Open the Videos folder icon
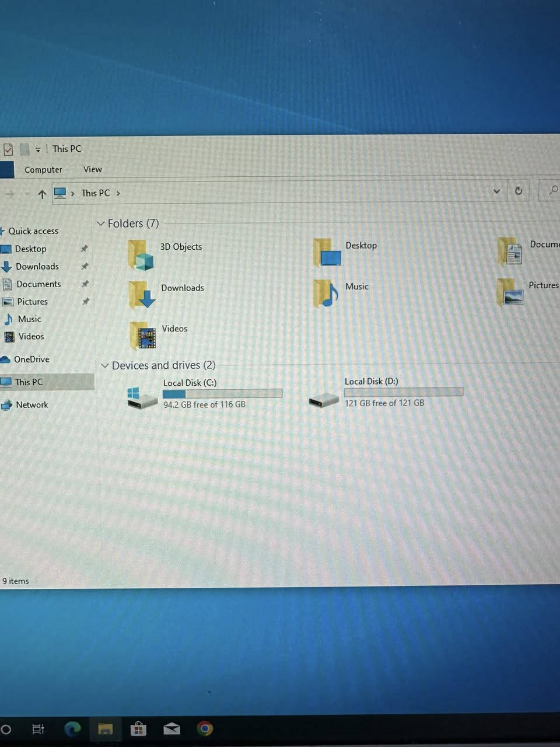The width and height of the screenshot is (560, 747). [x=143, y=336]
